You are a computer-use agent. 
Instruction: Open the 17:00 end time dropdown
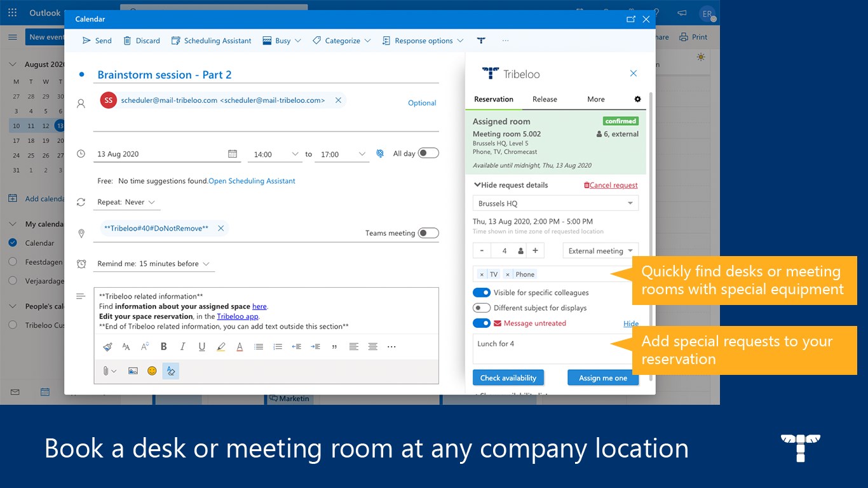click(342, 154)
